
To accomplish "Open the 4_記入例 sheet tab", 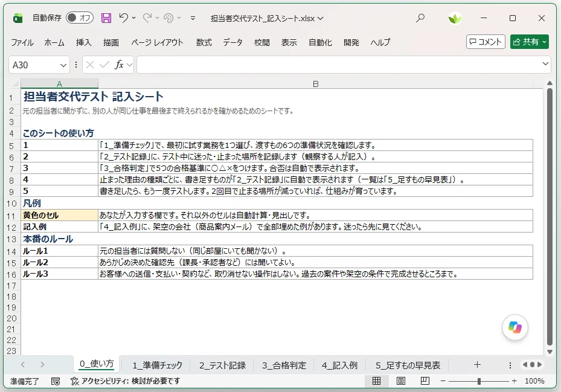I will tap(339, 365).
